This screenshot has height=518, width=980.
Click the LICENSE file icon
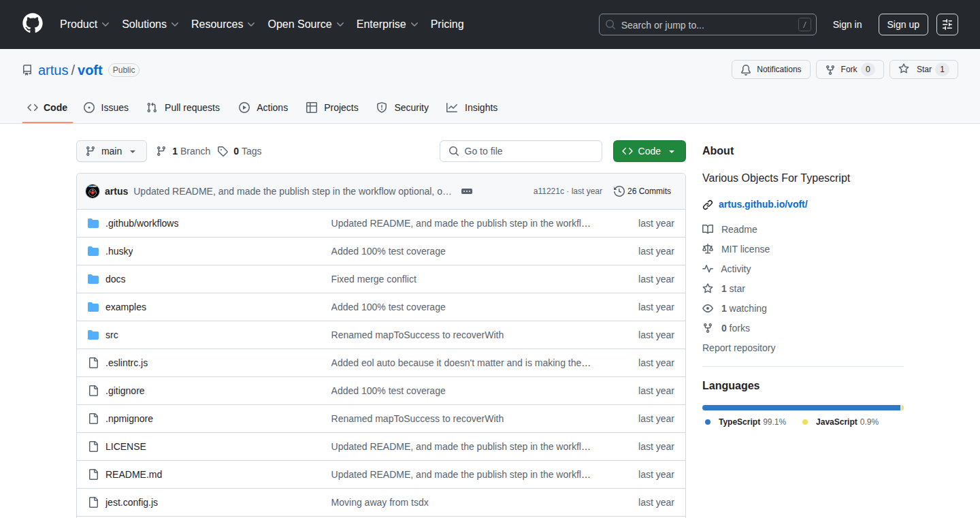(93, 447)
